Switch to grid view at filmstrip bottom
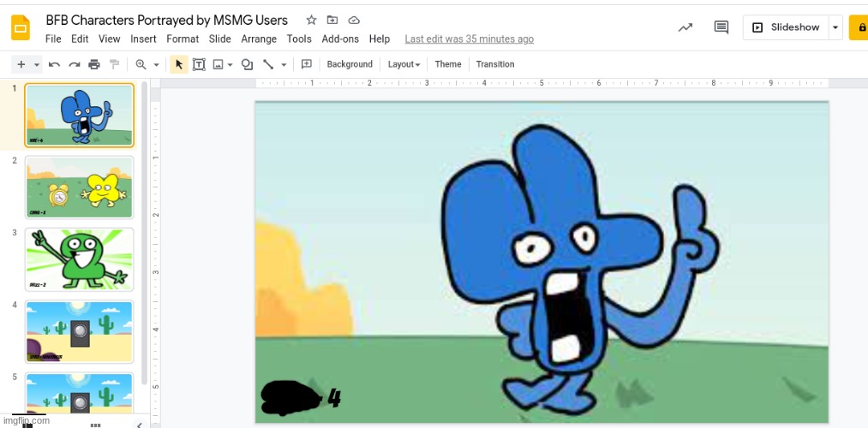The height and width of the screenshot is (428, 868). (95, 425)
